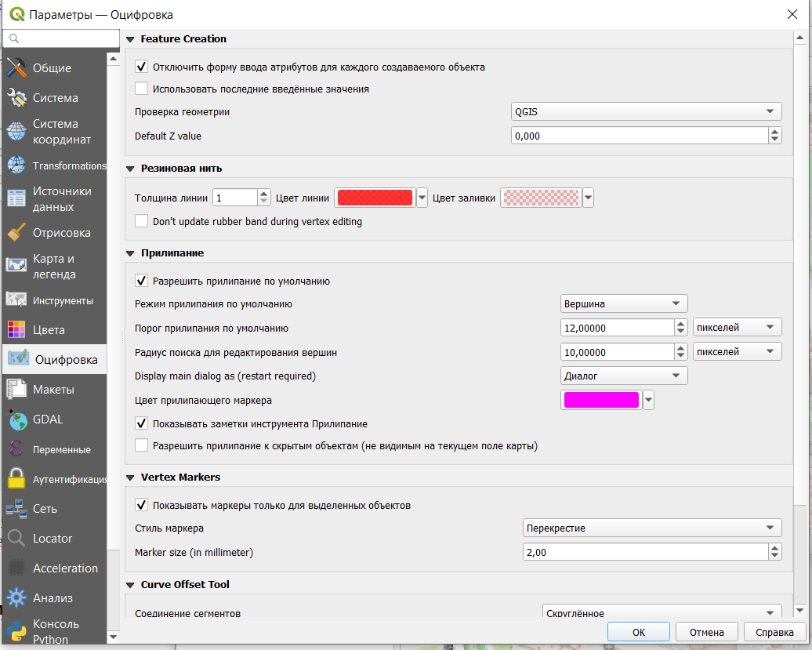The width and height of the screenshot is (812, 650).
Task: Click the Отмена button
Action: (x=706, y=632)
